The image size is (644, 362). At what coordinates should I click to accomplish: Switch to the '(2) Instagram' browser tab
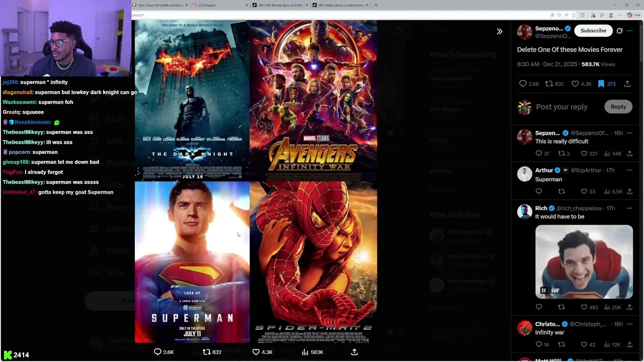(x=220, y=5)
